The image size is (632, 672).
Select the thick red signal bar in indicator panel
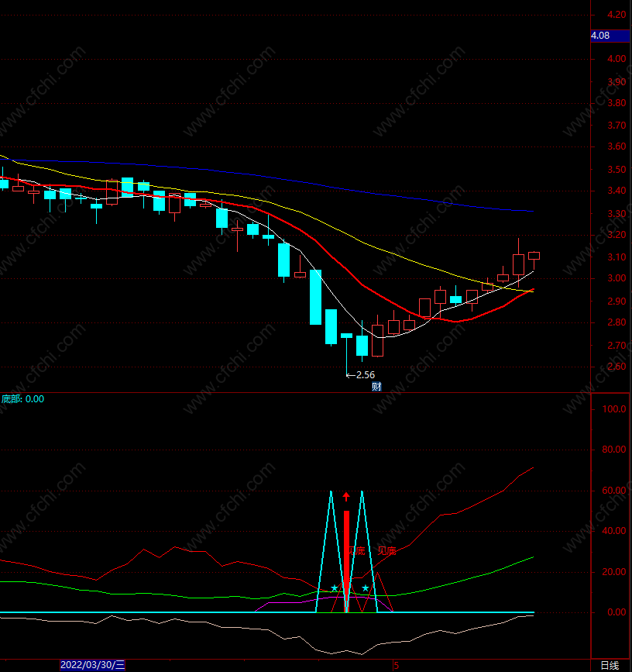(346, 561)
